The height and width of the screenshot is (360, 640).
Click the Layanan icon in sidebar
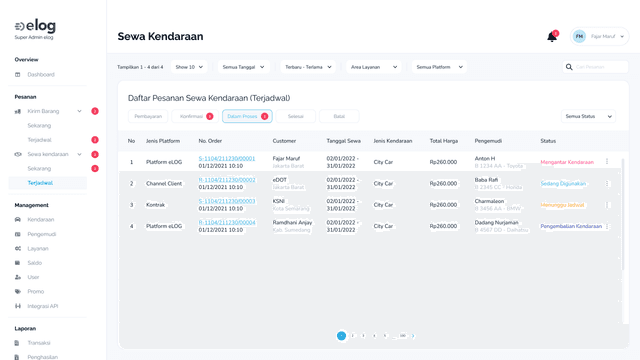[18, 249]
